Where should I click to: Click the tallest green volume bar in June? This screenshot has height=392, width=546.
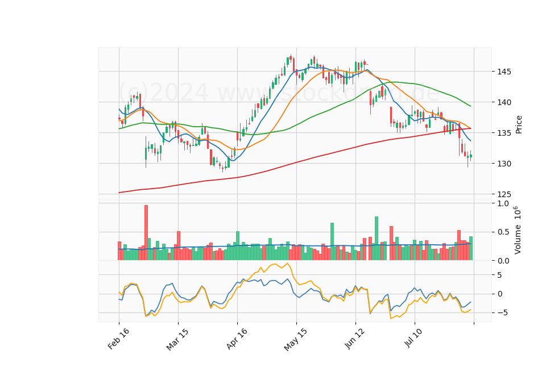point(377,239)
